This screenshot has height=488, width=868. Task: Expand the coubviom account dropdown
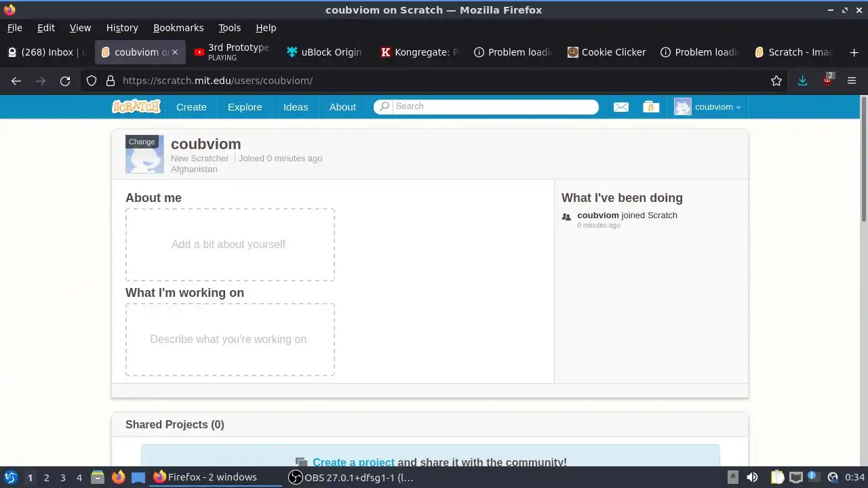pos(708,107)
